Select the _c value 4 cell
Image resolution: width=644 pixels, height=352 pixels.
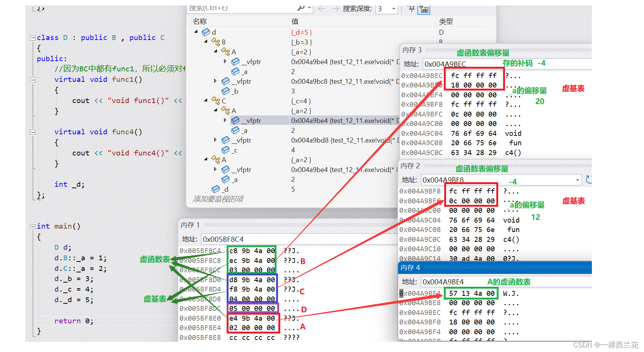point(293,150)
